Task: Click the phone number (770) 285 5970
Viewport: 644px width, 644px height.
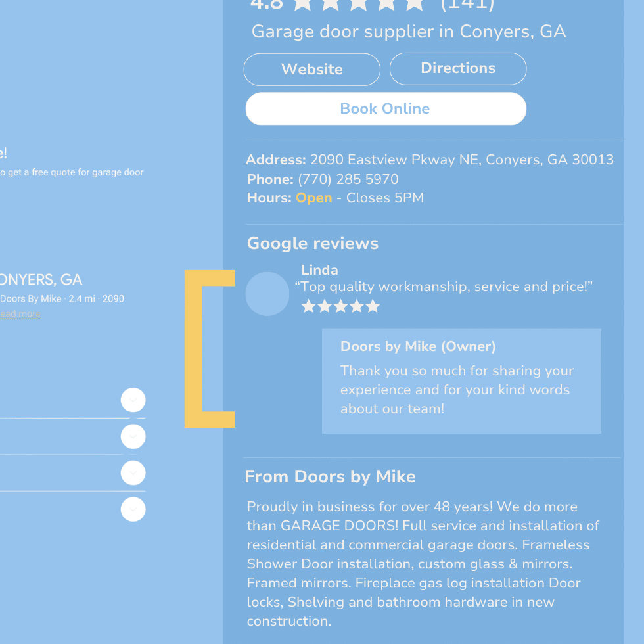Action: (348, 179)
